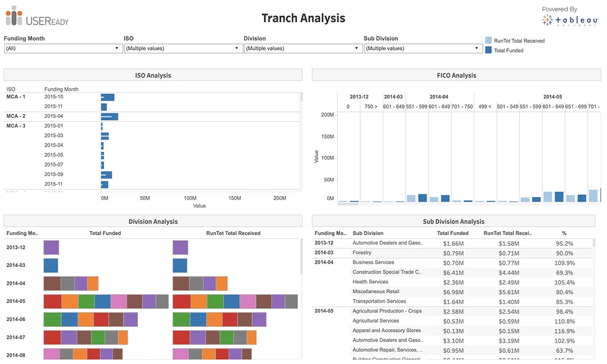607x364 pixels.
Task: Click the 2014-06 Division funding month label
Action: click(x=16, y=319)
